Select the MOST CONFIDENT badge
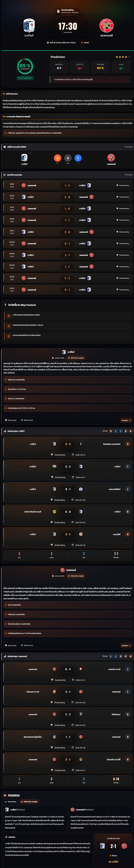134x868 pixels. 25,78
